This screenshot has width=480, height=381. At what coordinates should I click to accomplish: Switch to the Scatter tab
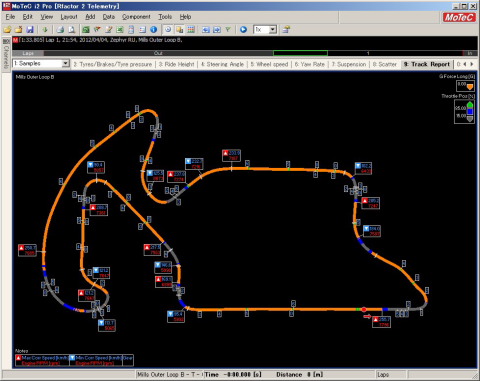pos(384,64)
